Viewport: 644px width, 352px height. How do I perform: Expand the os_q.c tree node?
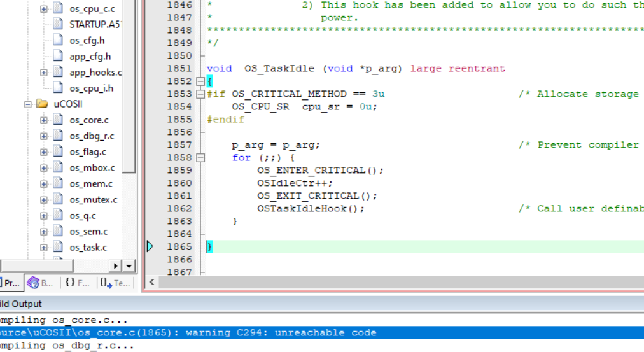click(x=43, y=216)
